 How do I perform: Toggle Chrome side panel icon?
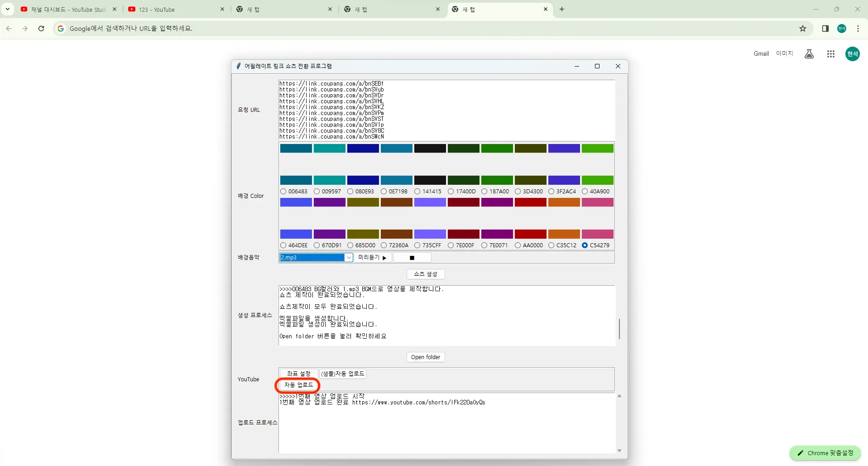pos(825,29)
